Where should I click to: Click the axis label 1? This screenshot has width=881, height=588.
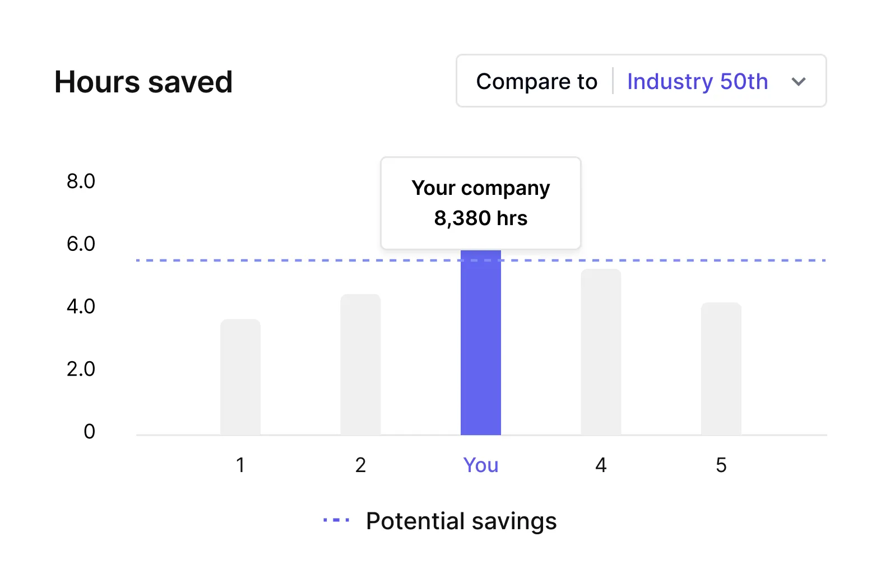coord(240,465)
